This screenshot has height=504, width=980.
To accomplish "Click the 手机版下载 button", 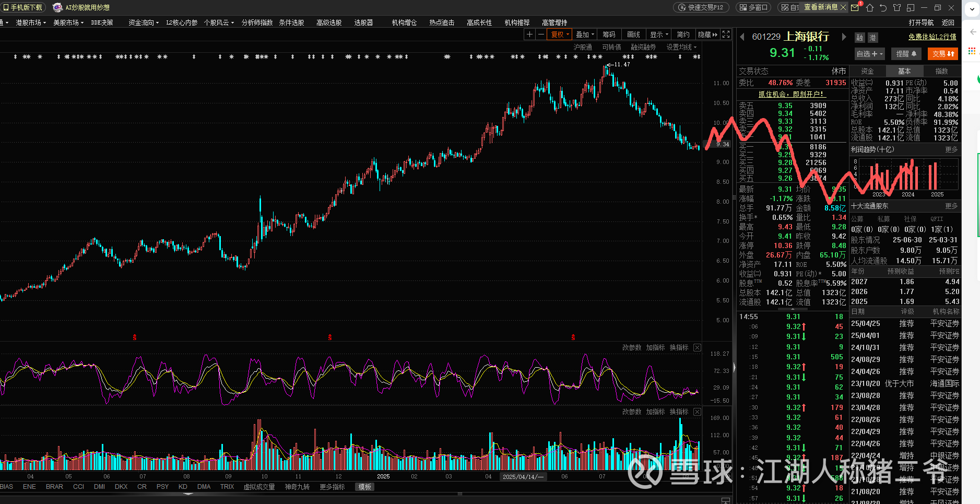I will tap(23, 7).
